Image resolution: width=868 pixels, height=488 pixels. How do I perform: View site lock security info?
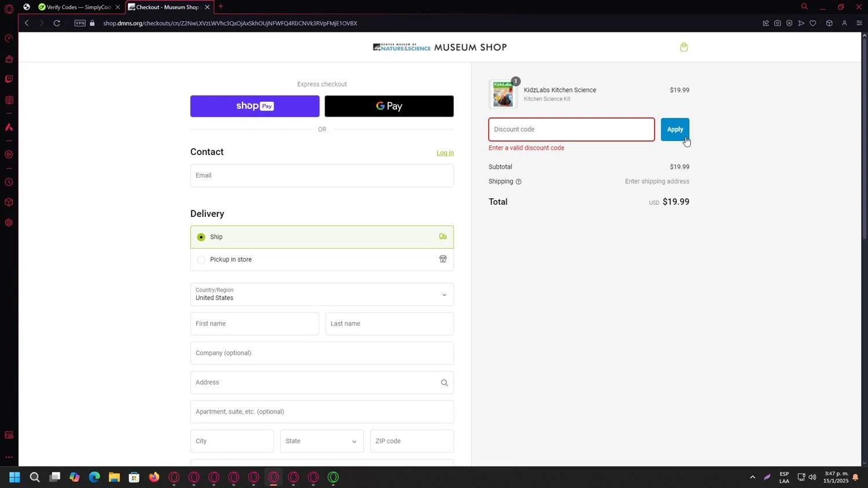[x=92, y=23]
